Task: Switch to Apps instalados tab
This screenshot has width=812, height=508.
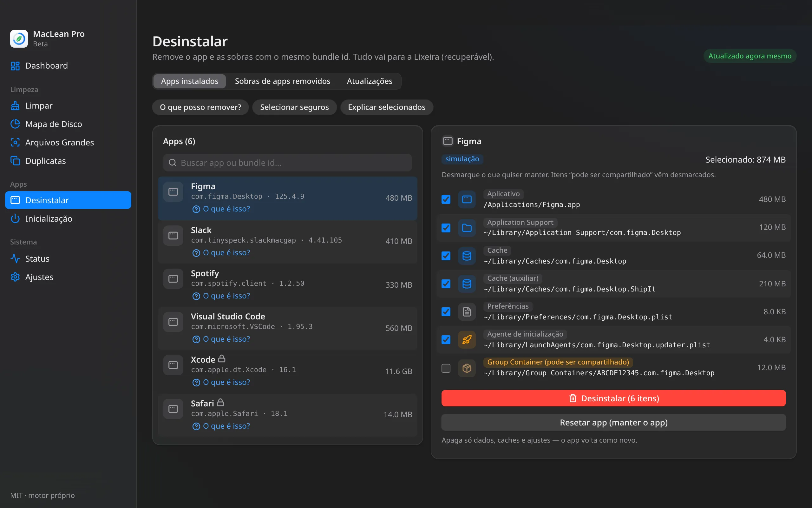Action: coord(190,81)
